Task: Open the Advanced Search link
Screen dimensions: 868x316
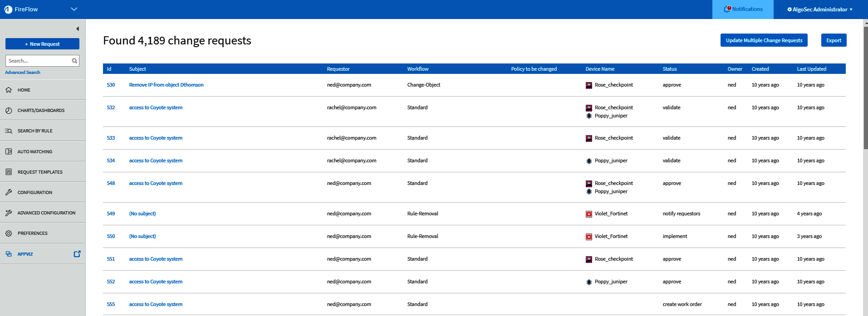Action: pyautogui.click(x=23, y=73)
